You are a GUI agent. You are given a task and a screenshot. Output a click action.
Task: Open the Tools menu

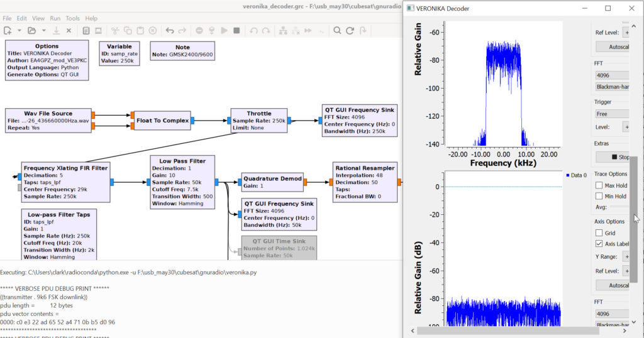click(x=73, y=18)
